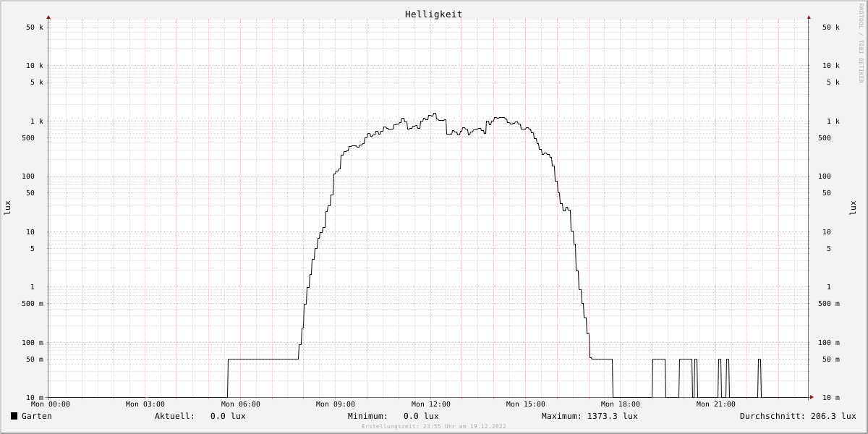Click the Erstellungszeit timestamp footer text
Viewport: 868px width, 434px height.
click(434, 427)
